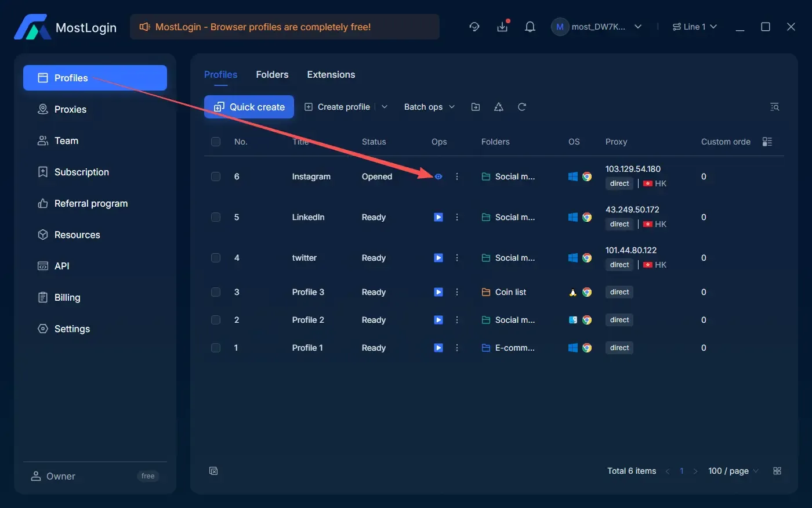Open the Batch ops dropdown
Image resolution: width=812 pixels, height=508 pixels.
pos(430,107)
